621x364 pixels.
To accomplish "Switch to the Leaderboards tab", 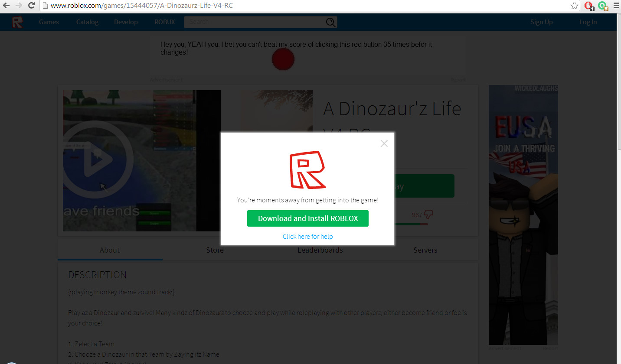I will 320,250.
